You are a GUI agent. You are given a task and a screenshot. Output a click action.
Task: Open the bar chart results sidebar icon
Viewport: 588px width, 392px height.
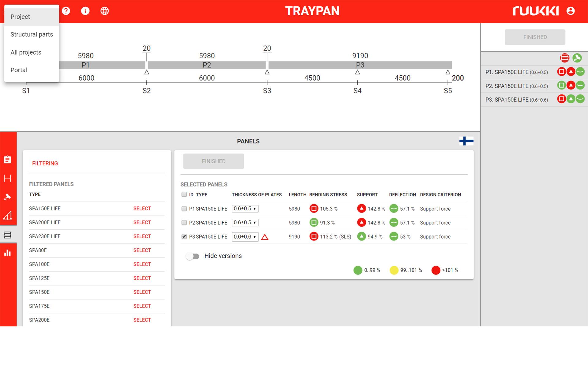click(x=8, y=253)
